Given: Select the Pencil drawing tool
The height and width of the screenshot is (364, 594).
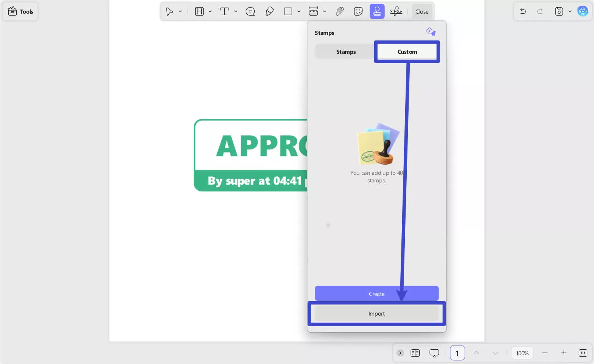Looking at the screenshot, I should point(269,11).
